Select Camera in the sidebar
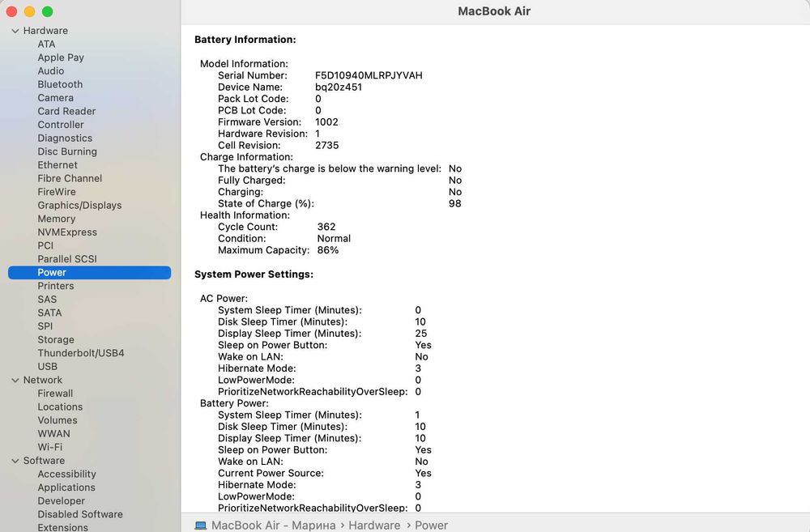The width and height of the screenshot is (810, 532). (55, 98)
